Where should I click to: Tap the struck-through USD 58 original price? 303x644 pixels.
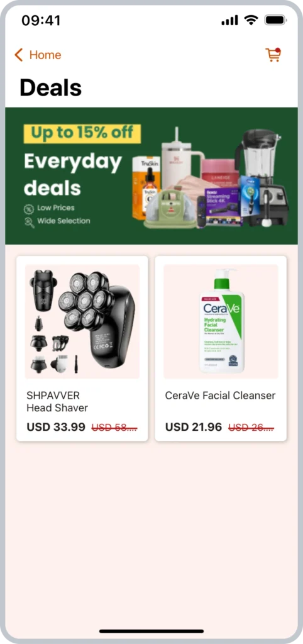click(114, 427)
